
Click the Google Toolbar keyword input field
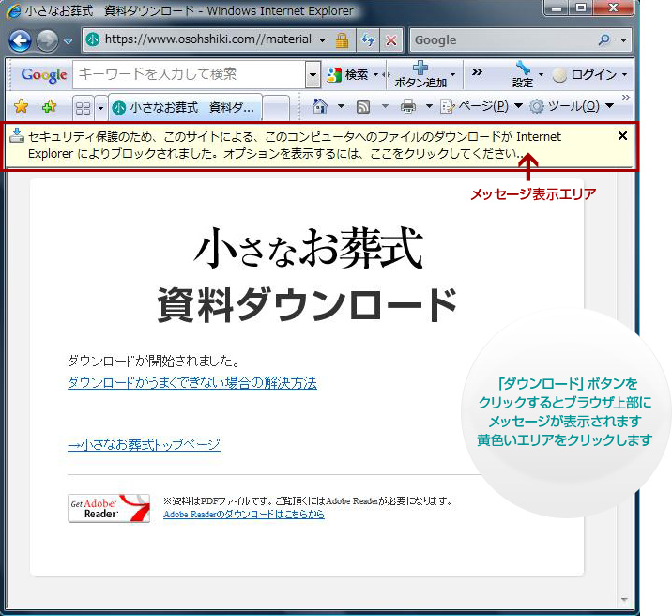tap(190, 74)
